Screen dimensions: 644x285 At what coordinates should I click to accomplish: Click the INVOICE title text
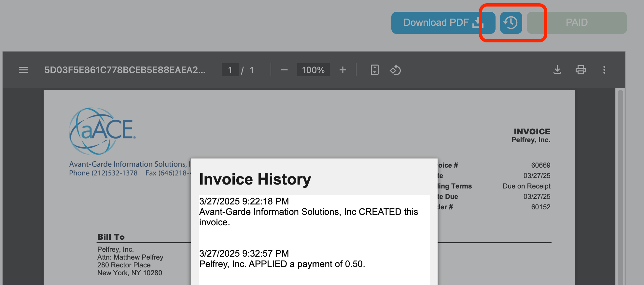tap(532, 131)
